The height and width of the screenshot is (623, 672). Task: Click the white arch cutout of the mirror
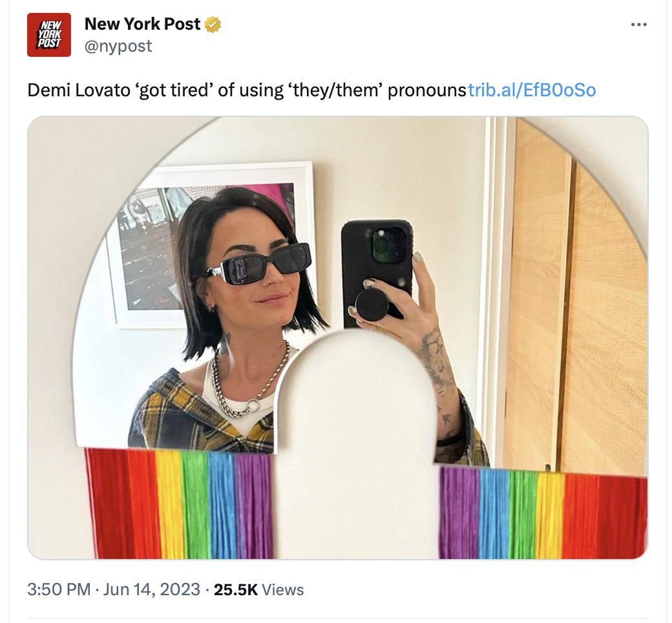(x=356, y=446)
